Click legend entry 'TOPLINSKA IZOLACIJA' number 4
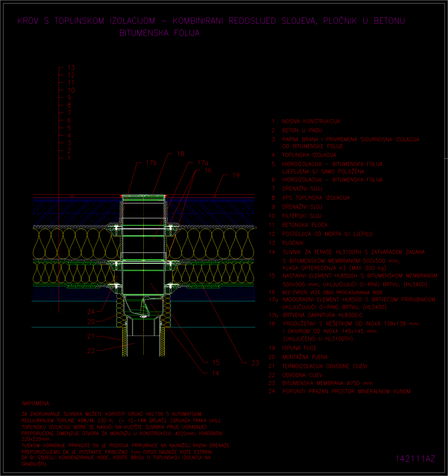 point(309,155)
